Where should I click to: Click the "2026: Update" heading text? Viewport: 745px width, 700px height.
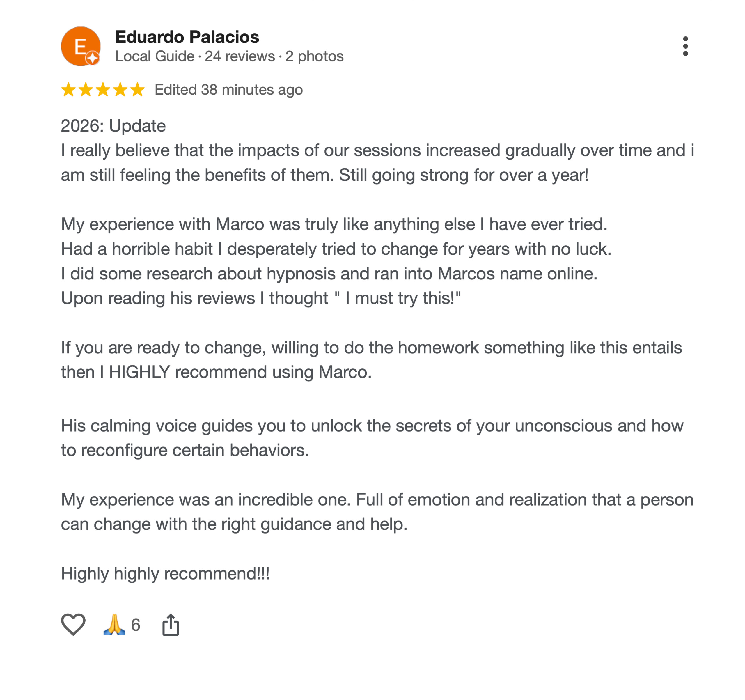tap(113, 126)
